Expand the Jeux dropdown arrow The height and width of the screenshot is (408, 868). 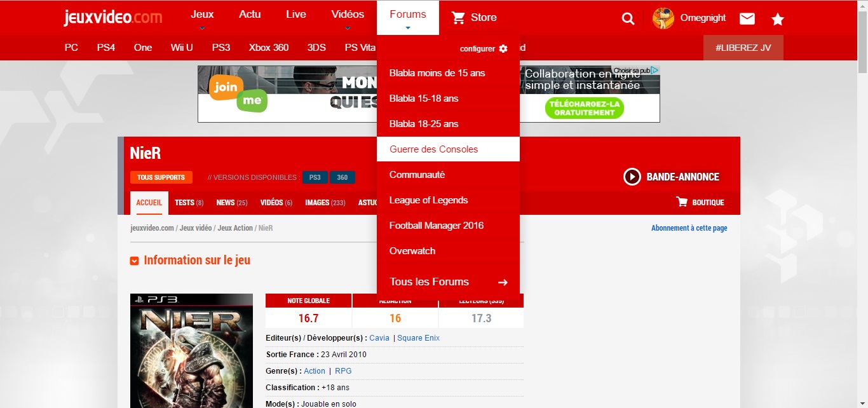(x=202, y=28)
